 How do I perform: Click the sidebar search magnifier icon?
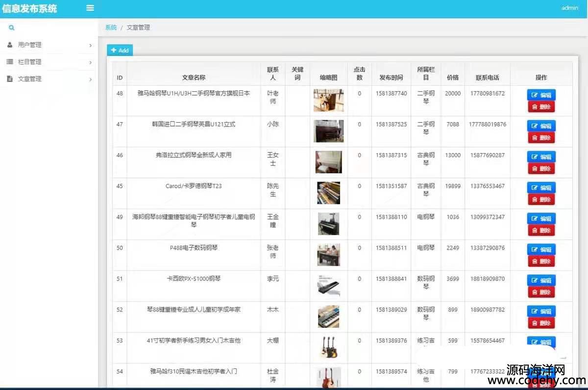coord(11,28)
